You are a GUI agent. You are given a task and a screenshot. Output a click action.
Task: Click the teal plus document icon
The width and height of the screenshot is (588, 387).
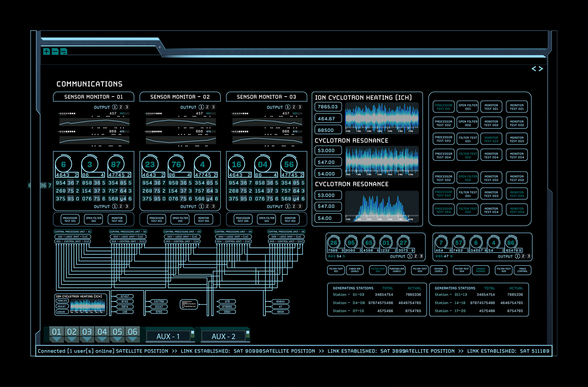46,51
